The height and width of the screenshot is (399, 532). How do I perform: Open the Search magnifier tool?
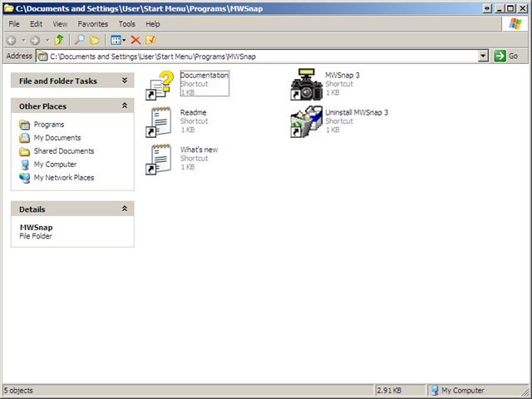click(80, 40)
